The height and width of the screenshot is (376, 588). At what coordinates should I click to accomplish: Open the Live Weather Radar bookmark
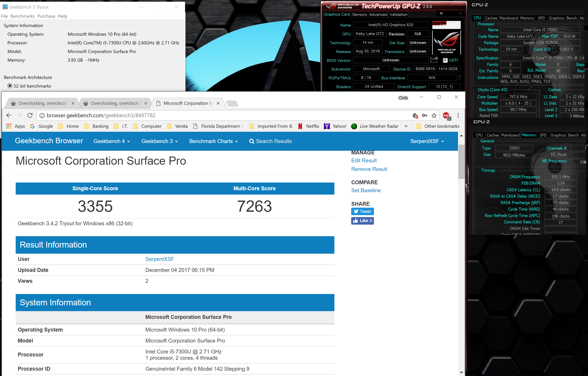click(375, 126)
